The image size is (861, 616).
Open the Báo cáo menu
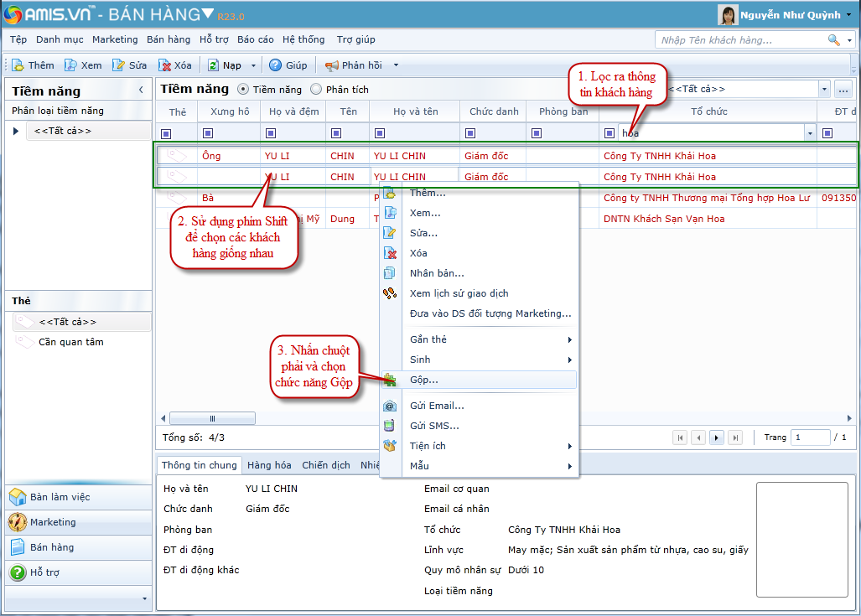256,39
